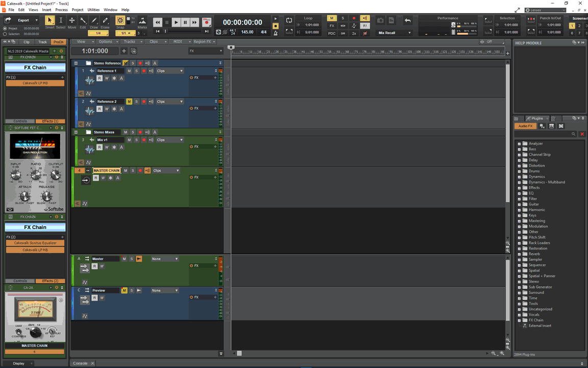Select the Smart tool
The width and height of the screenshot is (588, 368).
point(50,20)
